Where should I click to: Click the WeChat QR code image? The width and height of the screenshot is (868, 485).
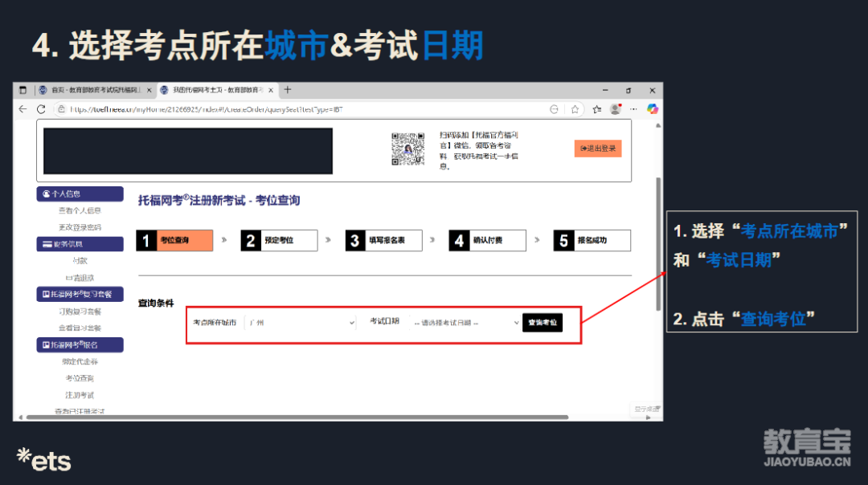pyautogui.click(x=408, y=149)
